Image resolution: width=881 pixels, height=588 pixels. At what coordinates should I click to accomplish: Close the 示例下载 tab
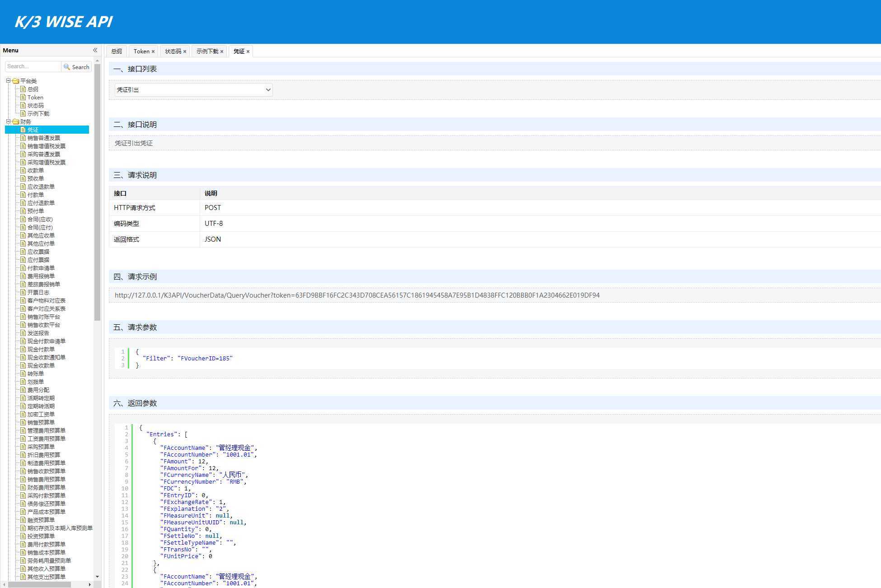pos(222,51)
